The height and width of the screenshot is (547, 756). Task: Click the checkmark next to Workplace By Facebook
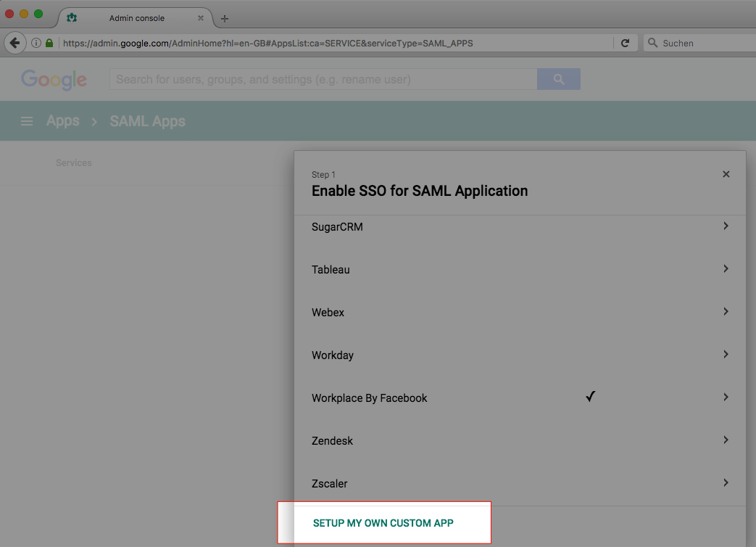591,396
